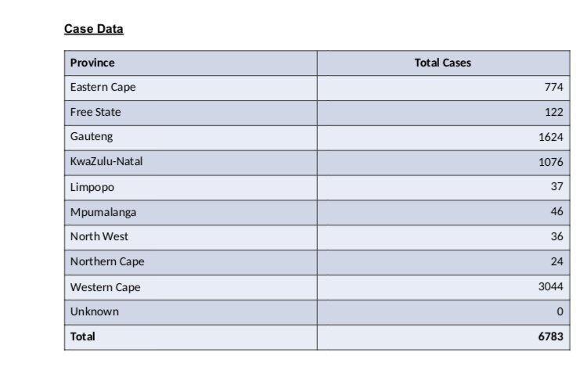The height and width of the screenshot is (392, 587).
Task: Select the 6783 total value
Action: click(551, 336)
